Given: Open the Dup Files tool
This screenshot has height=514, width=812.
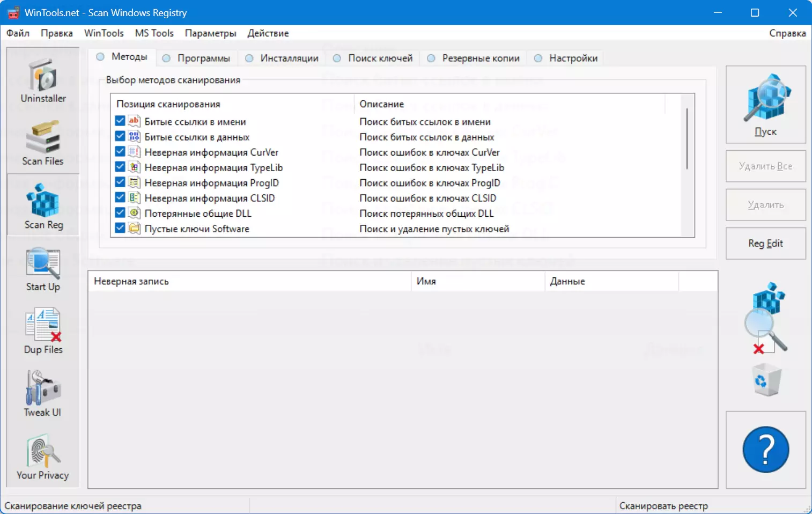Looking at the screenshot, I should (x=43, y=332).
